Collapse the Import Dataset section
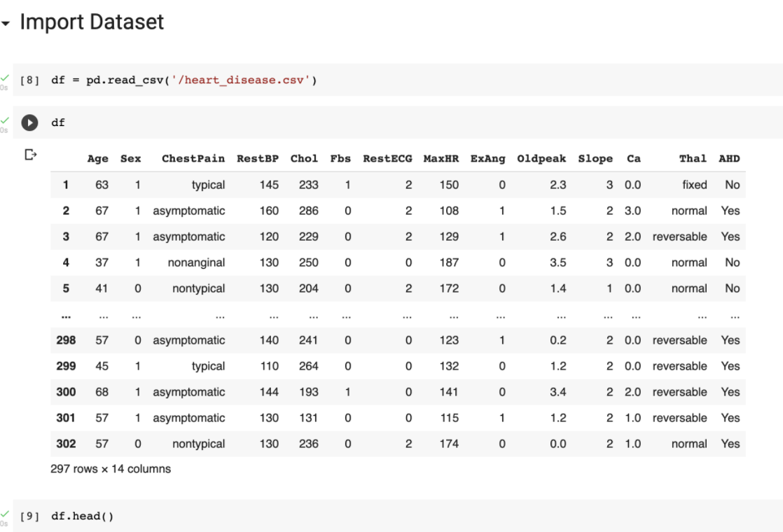The height and width of the screenshot is (532, 783). 6,22
